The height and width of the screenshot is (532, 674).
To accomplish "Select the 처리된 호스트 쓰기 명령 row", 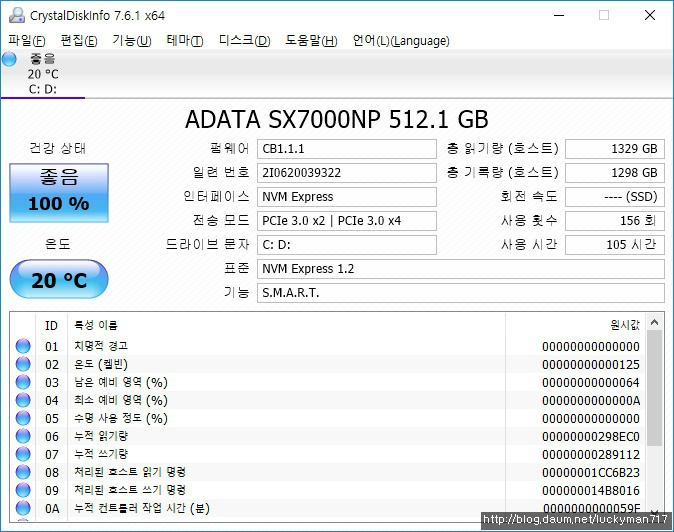I will (x=328, y=490).
